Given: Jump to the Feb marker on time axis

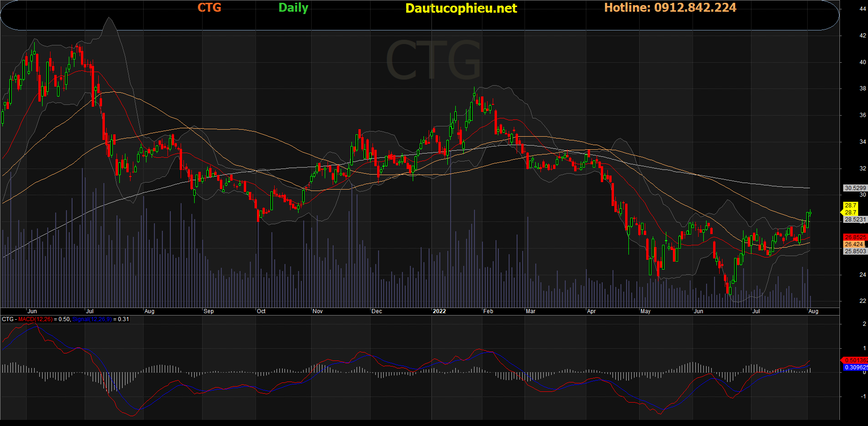Looking at the screenshot, I should click(x=488, y=311).
